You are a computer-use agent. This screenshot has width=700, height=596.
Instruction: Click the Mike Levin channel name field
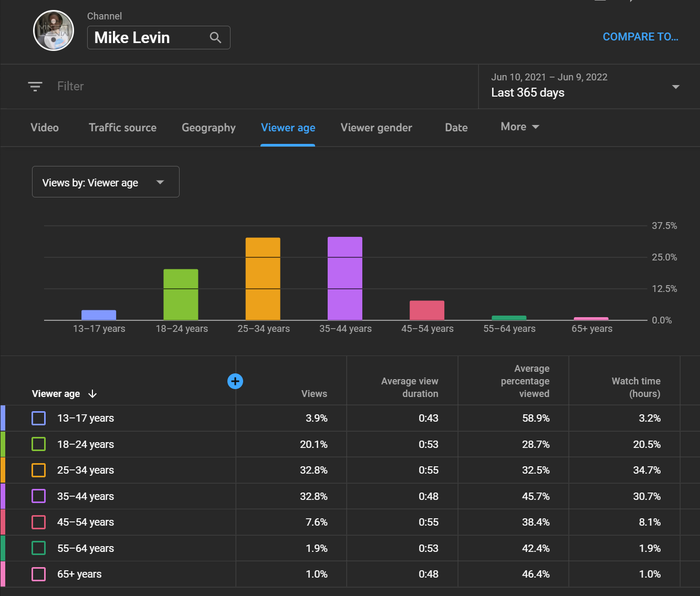(x=159, y=37)
